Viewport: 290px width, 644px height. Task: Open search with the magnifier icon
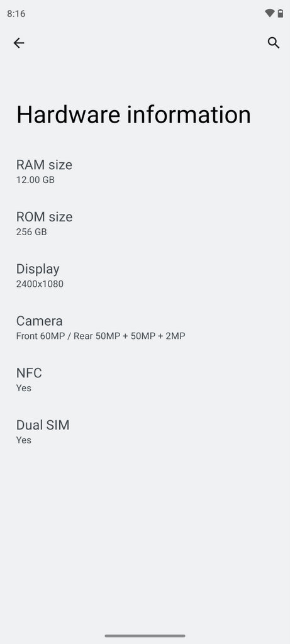pyautogui.click(x=274, y=43)
